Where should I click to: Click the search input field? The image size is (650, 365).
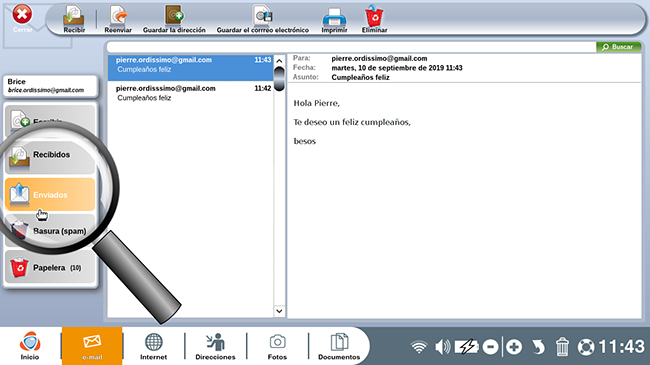coord(351,47)
